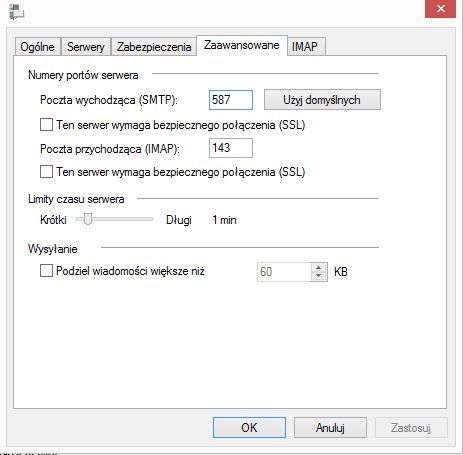463x455 pixels.
Task: Enable SSL for outgoing SMTP server
Action: 46,125
